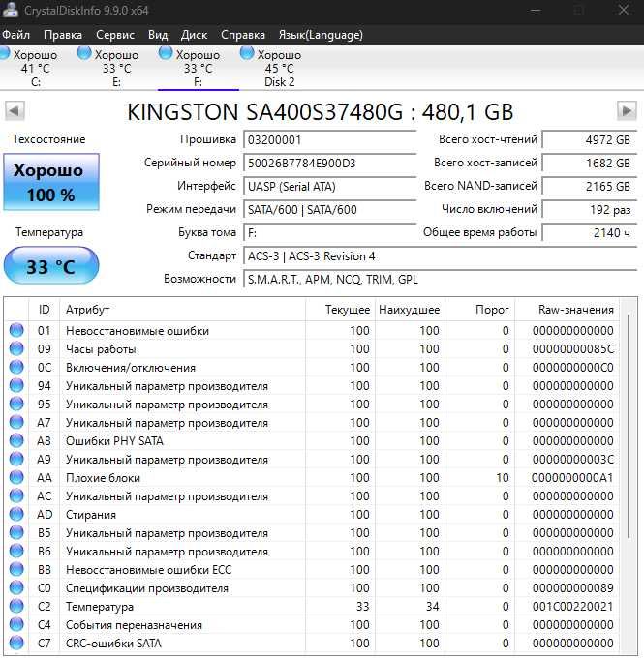
Task: Click the 33 °C temperature button
Action: 51,265
